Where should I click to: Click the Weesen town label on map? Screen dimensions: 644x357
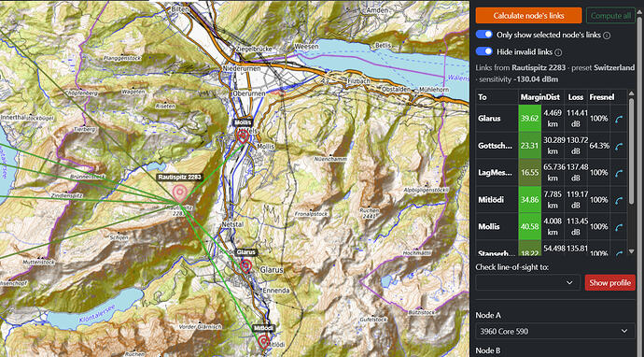pos(306,46)
